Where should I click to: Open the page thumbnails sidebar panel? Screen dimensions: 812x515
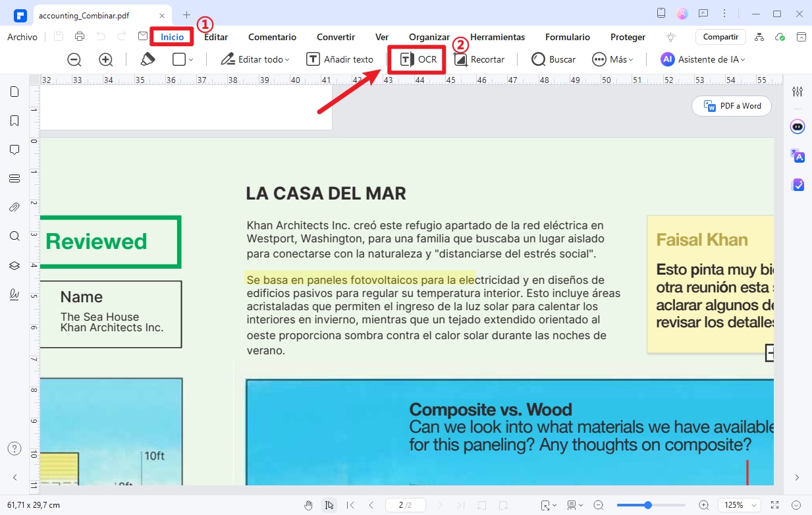(x=14, y=92)
